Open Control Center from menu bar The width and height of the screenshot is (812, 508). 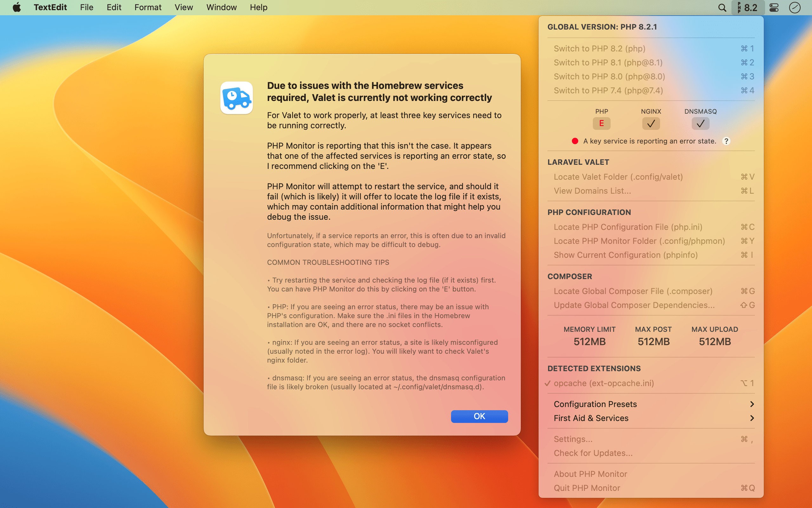774,7
